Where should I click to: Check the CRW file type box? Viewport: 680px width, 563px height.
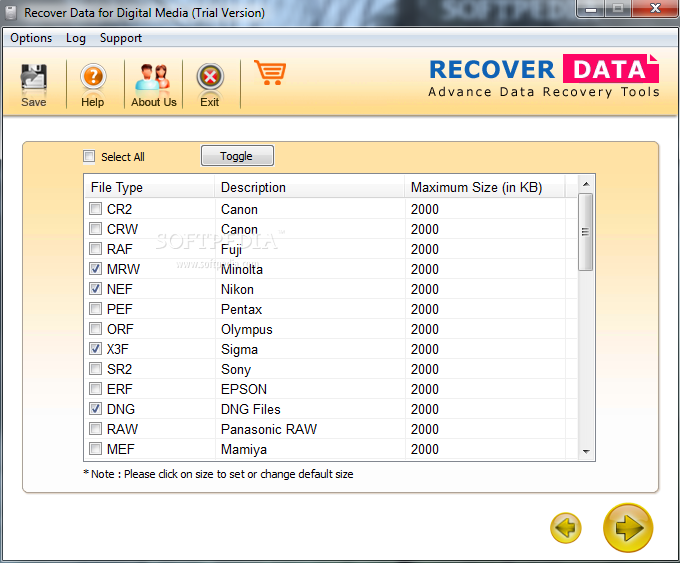[x=95, y=229]
